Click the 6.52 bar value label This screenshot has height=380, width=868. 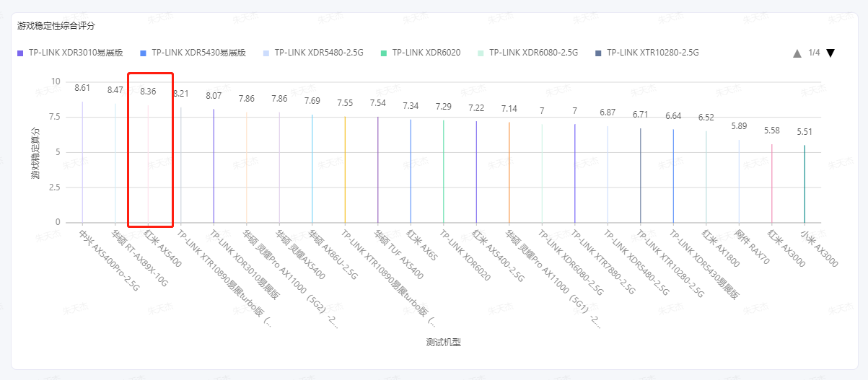click(x=706, y=118)
